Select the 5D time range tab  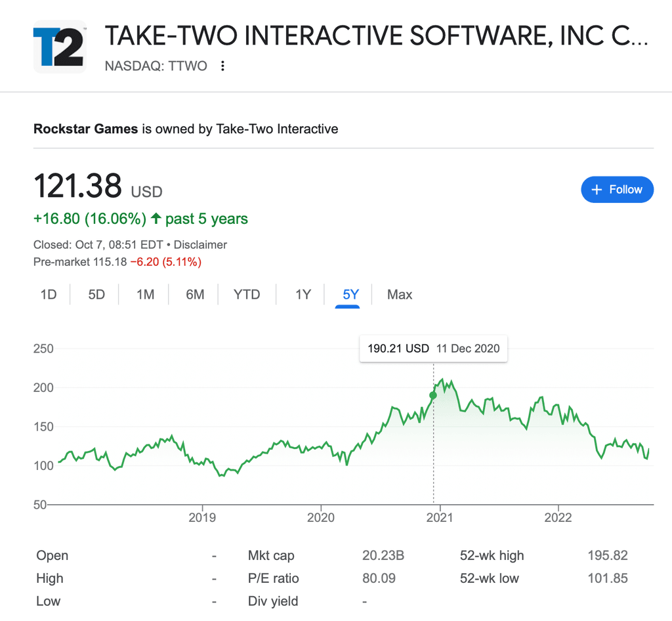(96, 295)
